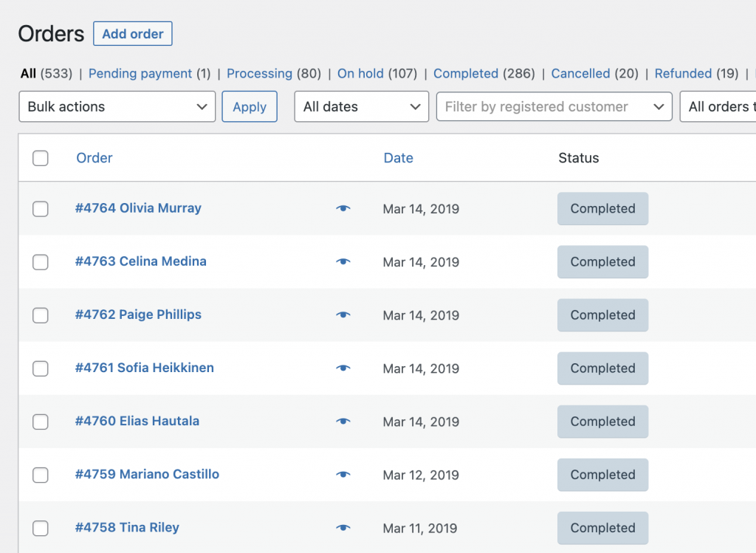756x553 pixels.
Task: Select all orders using the header checkbox
Action: pos(41,158)
